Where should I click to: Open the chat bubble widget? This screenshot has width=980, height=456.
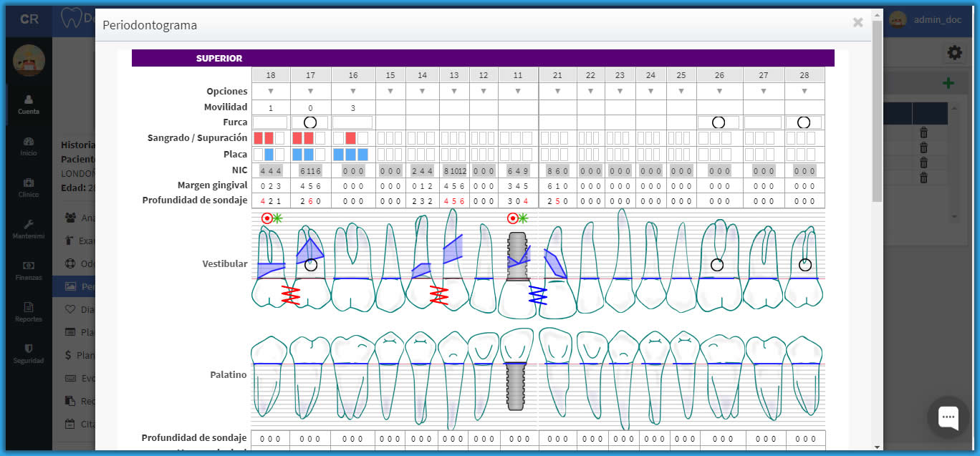[948, 417]
